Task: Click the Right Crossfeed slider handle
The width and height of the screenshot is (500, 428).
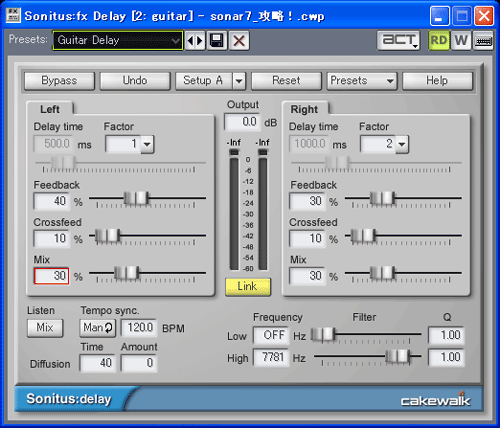Action: click(x=363, y=236)
